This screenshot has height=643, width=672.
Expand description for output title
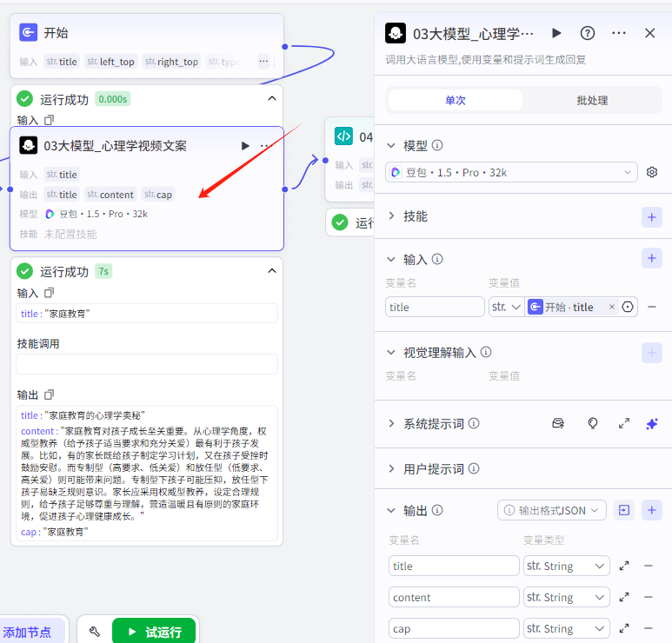point(624,566)
